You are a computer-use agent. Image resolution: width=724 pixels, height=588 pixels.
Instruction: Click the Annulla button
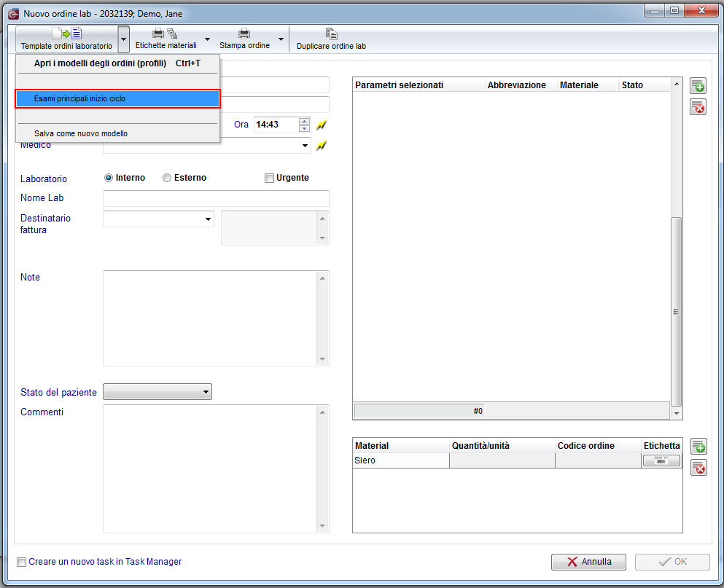point(588,562)
